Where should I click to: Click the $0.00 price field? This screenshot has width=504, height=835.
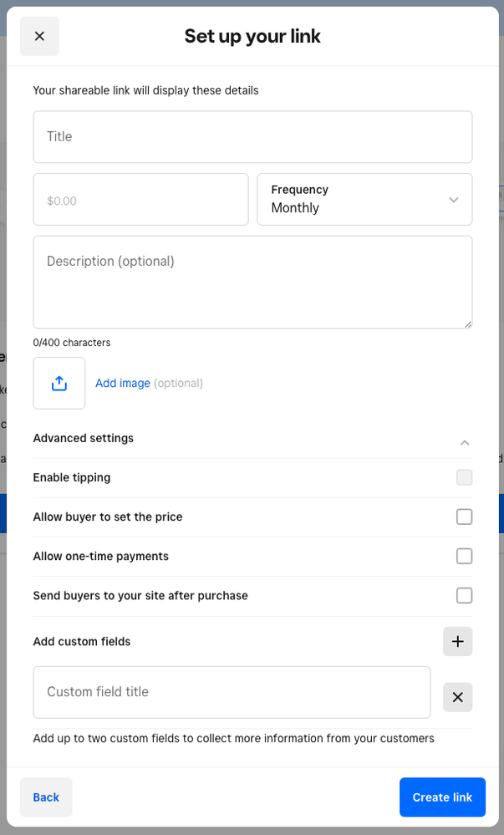[x=140, y=200]
